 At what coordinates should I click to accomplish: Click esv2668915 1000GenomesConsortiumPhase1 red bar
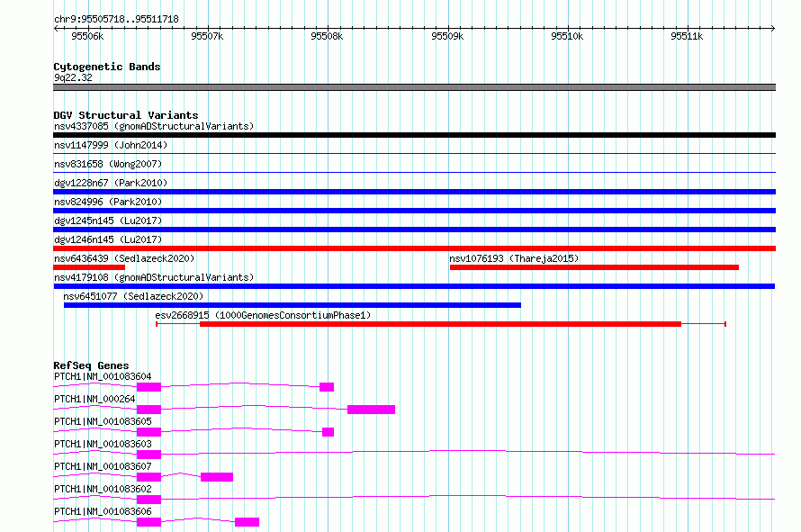pos(440,324)
